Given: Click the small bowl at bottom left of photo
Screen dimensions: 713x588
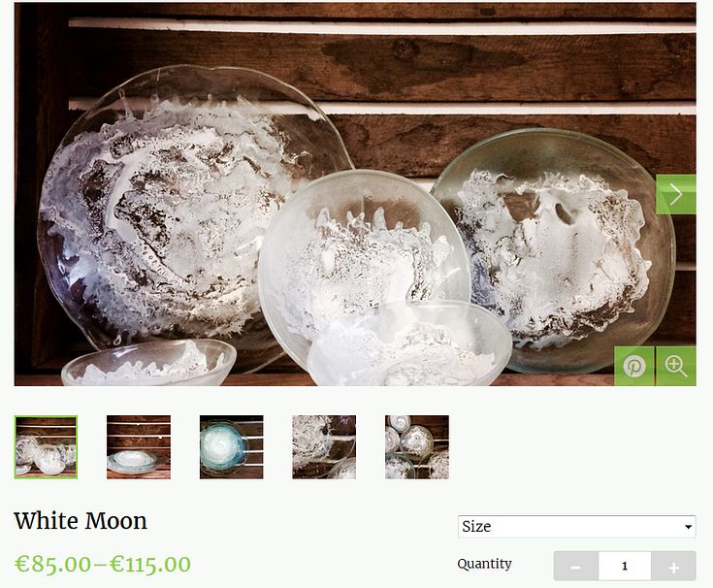Looking at the screenshot, I should click(x=148, y=363).
